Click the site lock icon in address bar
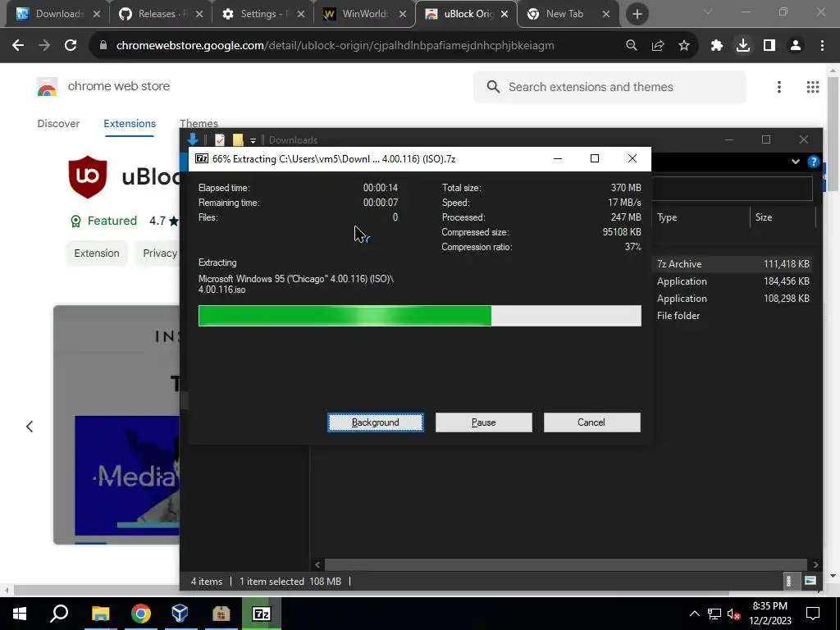 pos(103,46)
